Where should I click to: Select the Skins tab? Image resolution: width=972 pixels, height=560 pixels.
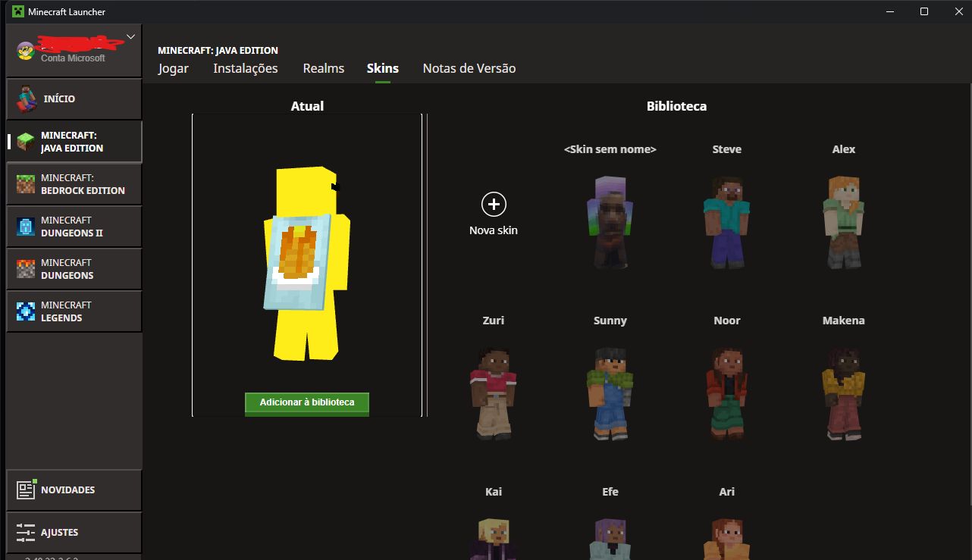pyautogui.click(x=383, y=68)
